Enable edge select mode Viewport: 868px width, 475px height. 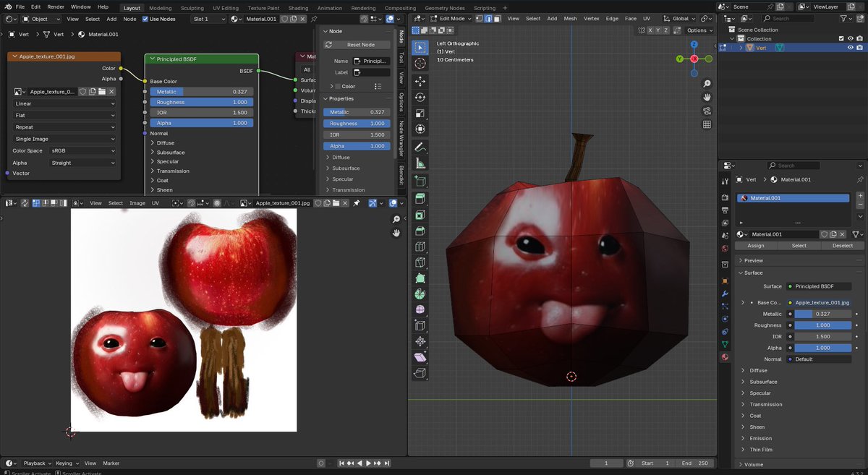tap(490, 19)
